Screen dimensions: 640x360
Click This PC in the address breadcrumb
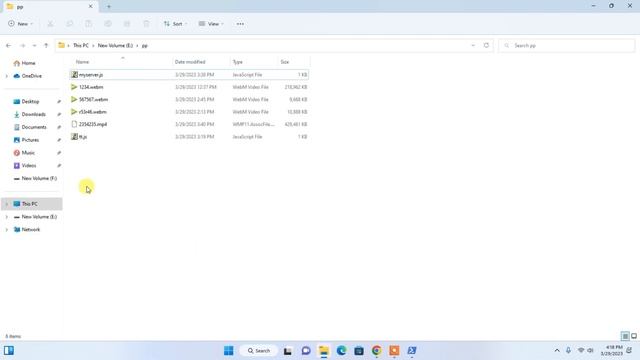pyautogui.click(x=81, y=45)
